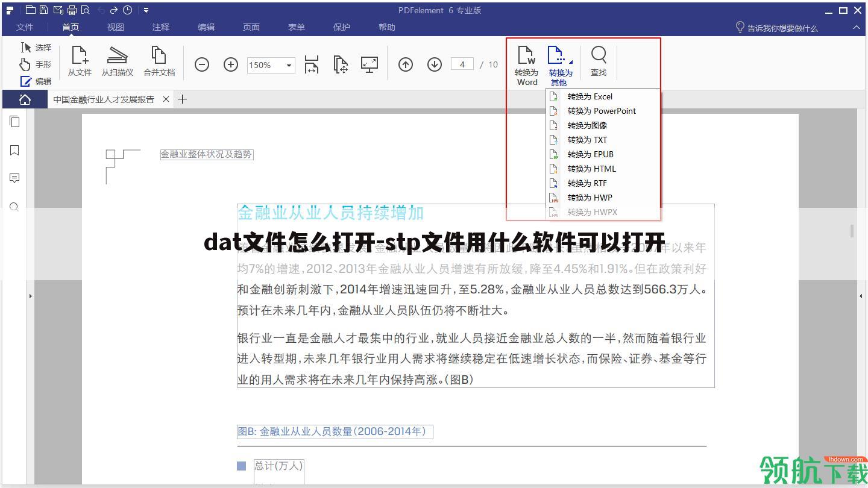The width and height of the screenshot is (868, 488).
Task: Open the page thumbnails panel icon
Action: [14, 122]
